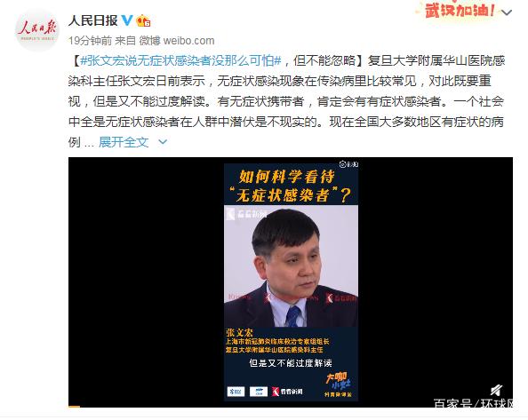
Task: Open the 19分钟前 timestamp link
Action: 90,41
